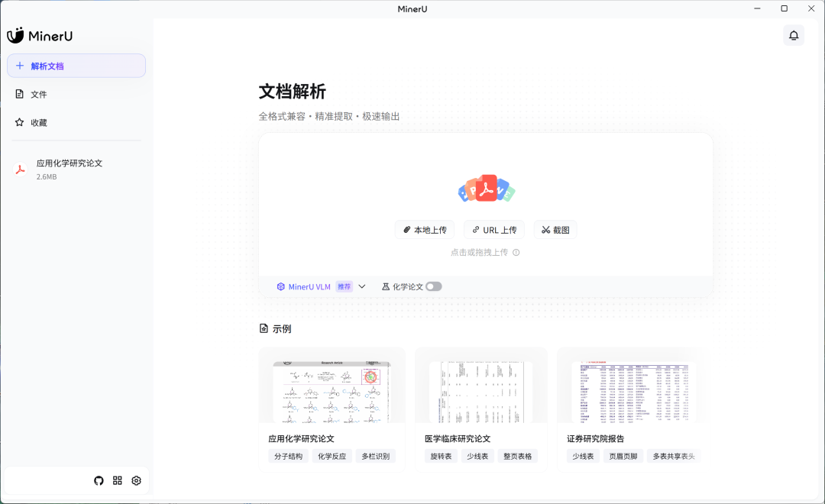This screenshot has width=825, height=504.
Task: Open settings gear in sidebar footer
Action: pyautogui.click(x=137, y=480)
